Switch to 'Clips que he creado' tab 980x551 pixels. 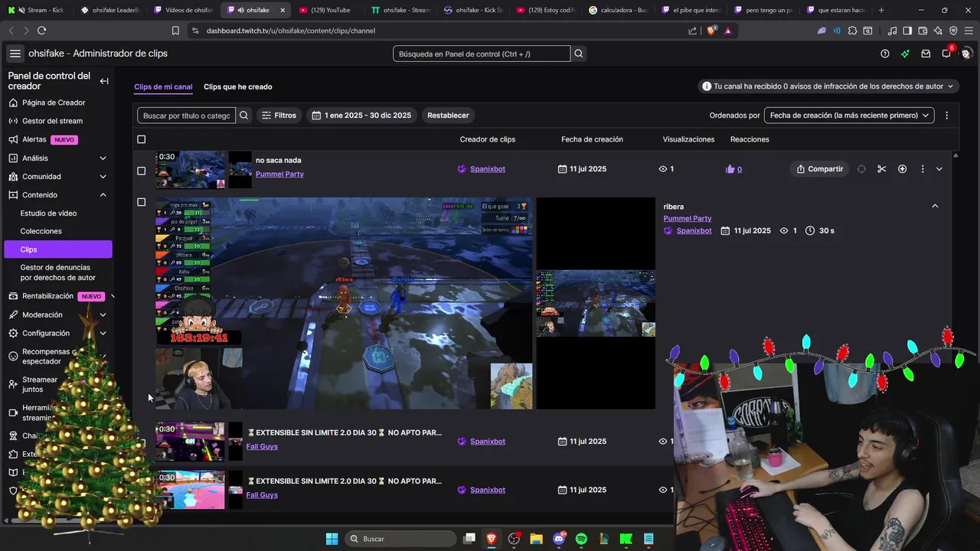point(237,86)
